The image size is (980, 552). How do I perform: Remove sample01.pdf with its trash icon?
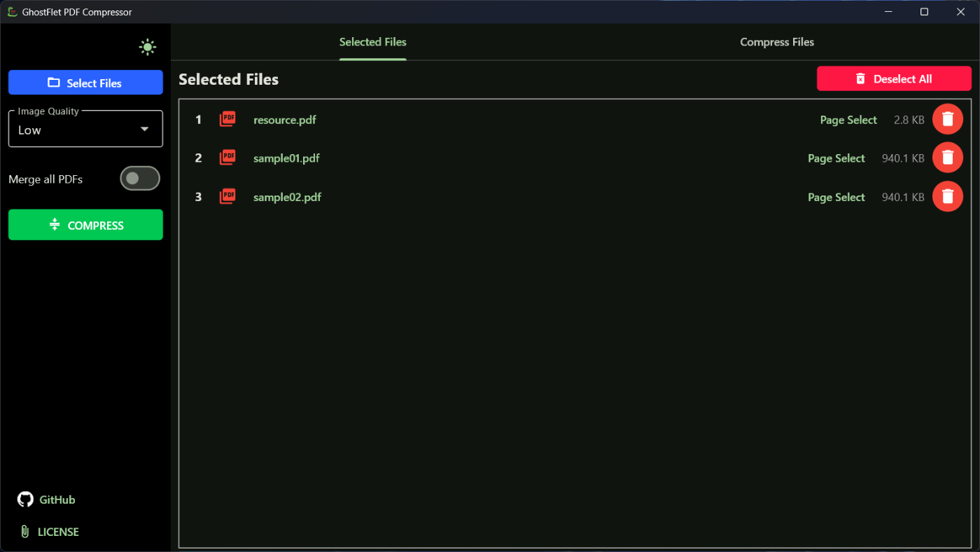947,158
